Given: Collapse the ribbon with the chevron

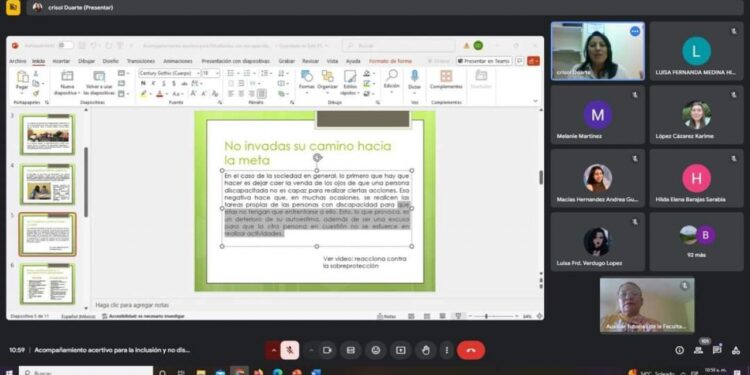Looking at the screenshot, I should (x=535, y=101).
